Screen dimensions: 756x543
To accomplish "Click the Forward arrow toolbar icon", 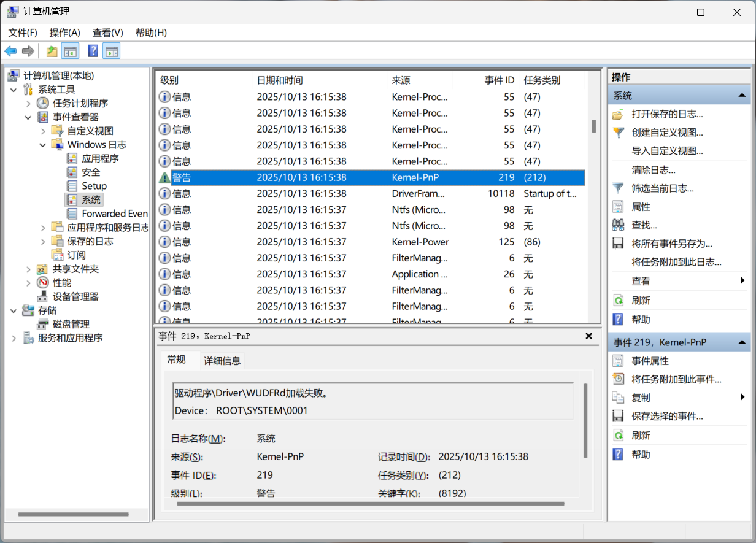I will [28, 51].
